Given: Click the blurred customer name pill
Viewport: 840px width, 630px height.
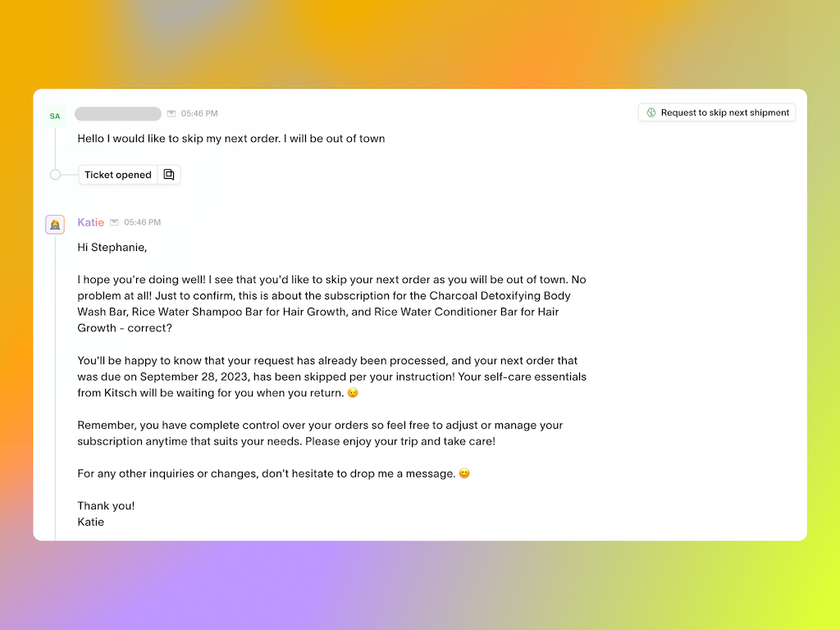Looking at the screenshot, I should point(117,114).
